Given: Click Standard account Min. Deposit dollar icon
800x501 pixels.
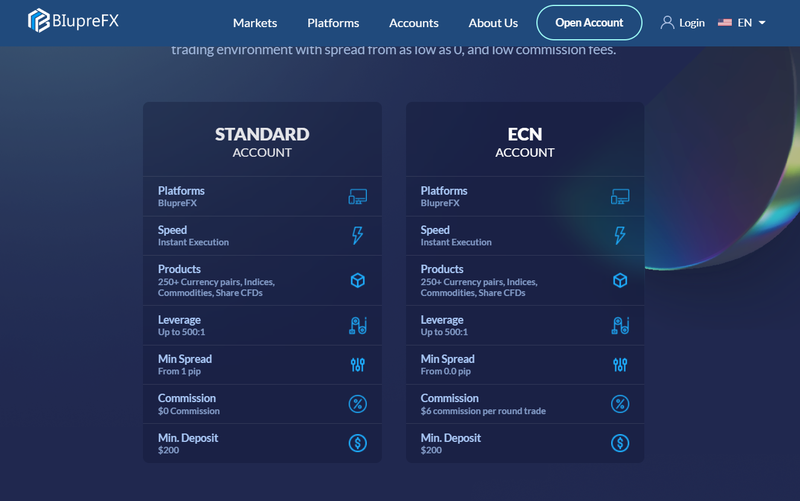Looking at the screenshot, I should tap(358, 443).
